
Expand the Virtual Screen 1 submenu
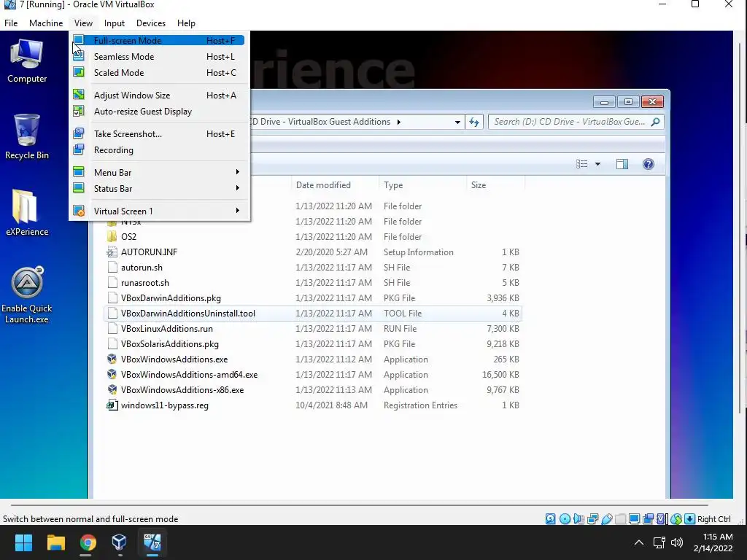click(x=158, y=211)
